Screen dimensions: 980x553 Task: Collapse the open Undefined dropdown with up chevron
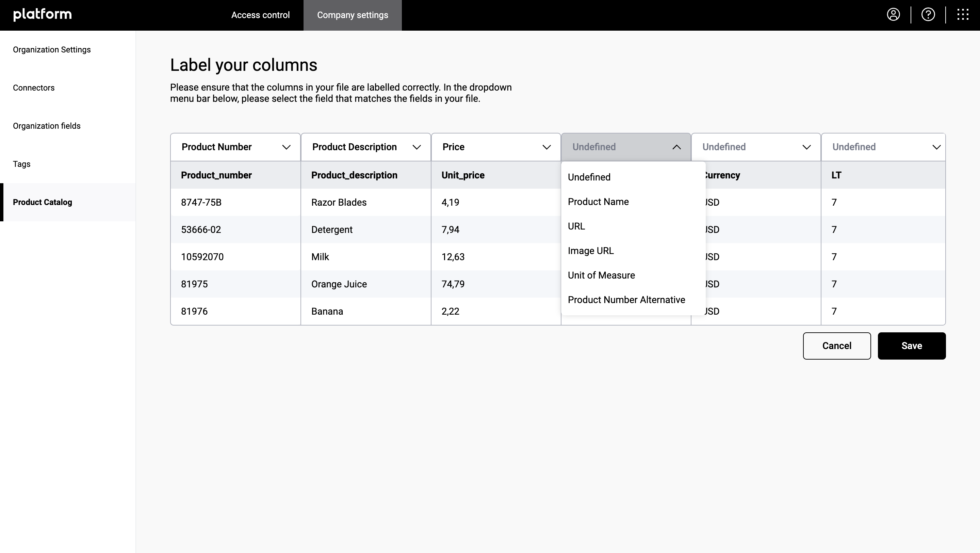point(626,147)
